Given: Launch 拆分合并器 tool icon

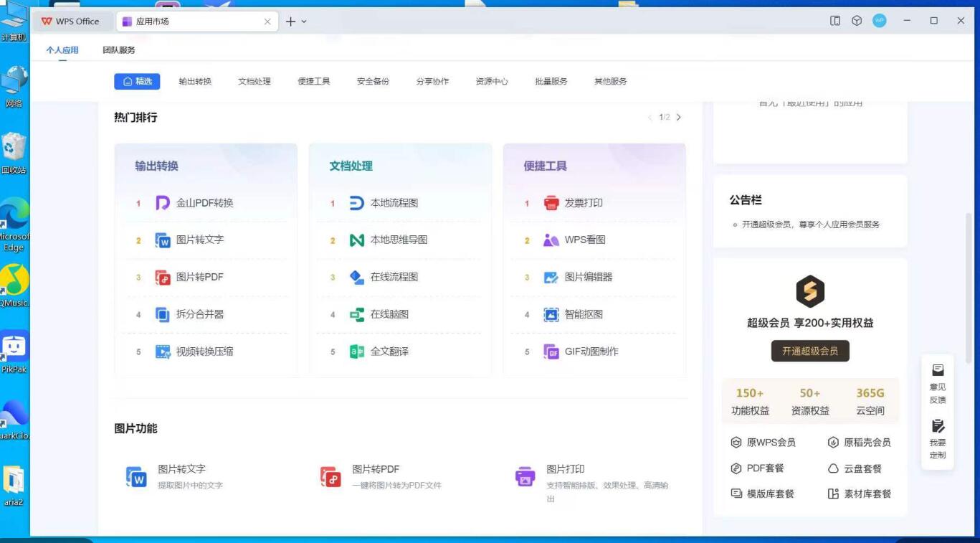Looking at the screenshot, I should 163,314.
